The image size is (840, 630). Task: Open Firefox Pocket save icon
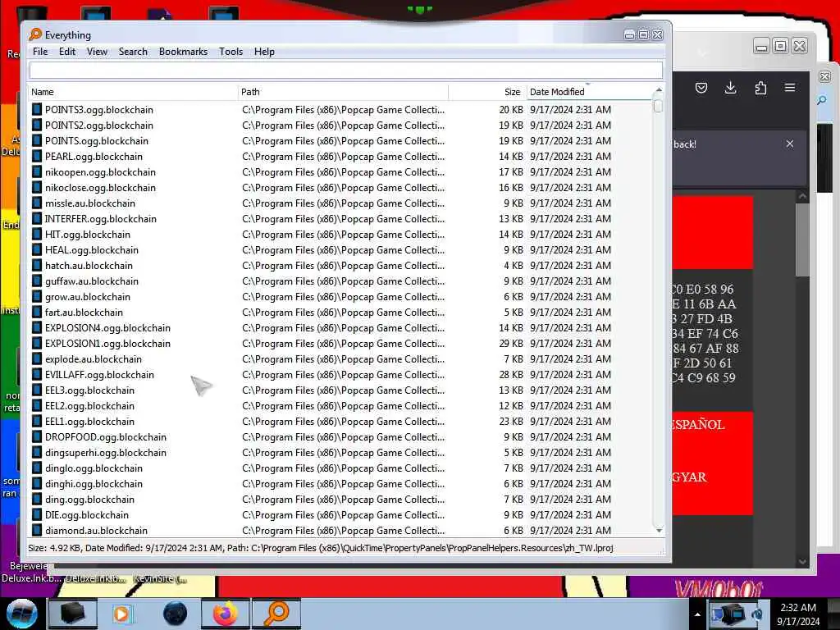pos(701,88)
